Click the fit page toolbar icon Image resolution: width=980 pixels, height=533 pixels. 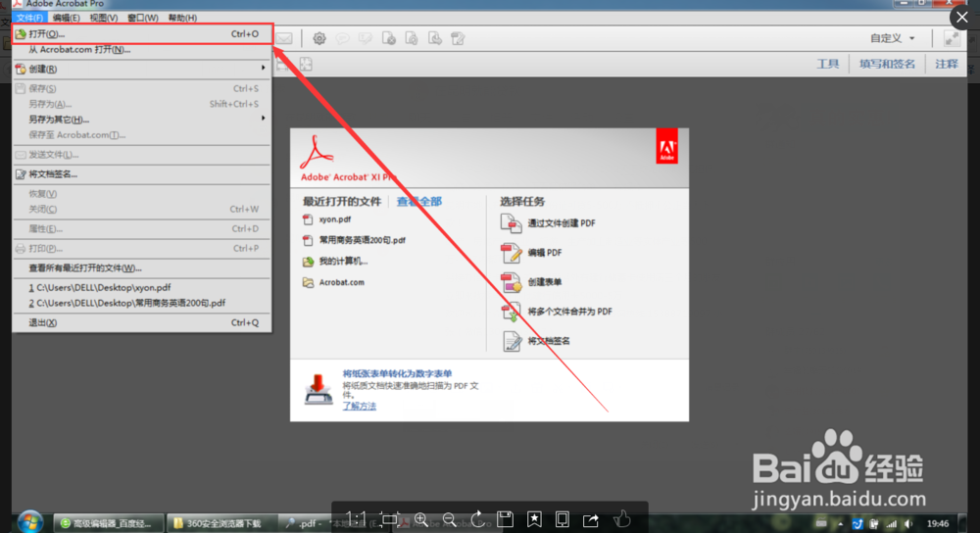pos(306,64)
